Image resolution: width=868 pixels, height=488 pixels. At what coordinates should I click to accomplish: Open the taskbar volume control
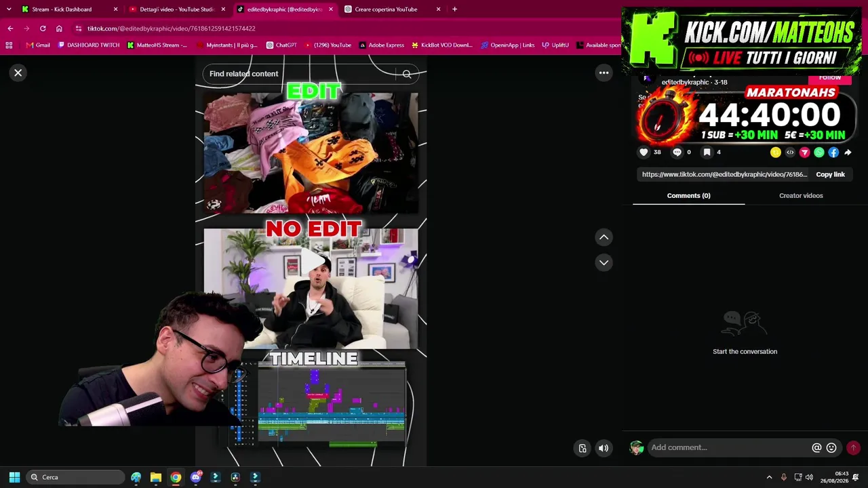[809, 477]
